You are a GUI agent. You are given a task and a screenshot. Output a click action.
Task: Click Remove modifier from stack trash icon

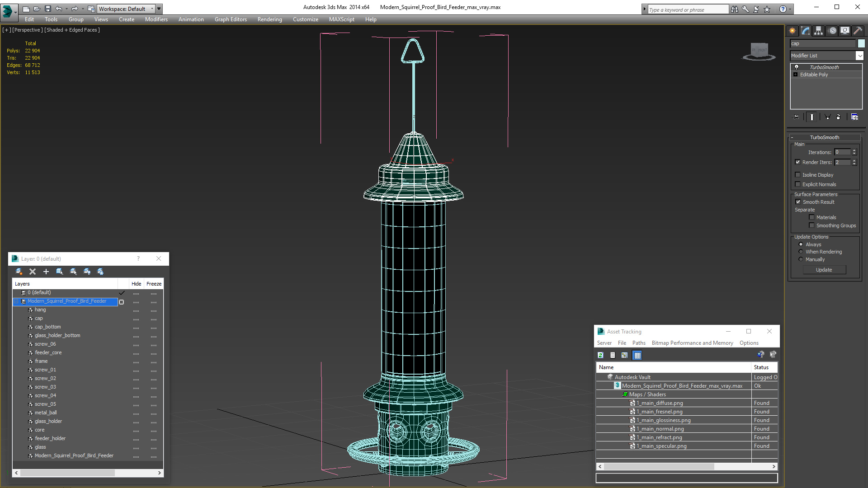(x=838, y=117)
